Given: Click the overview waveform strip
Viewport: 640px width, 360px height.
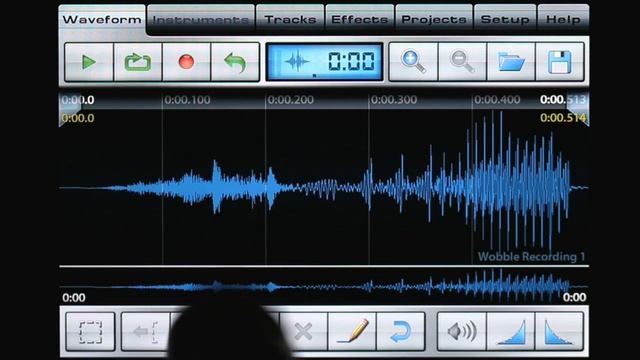Looking at the screenshot, I should coord(324,286).
